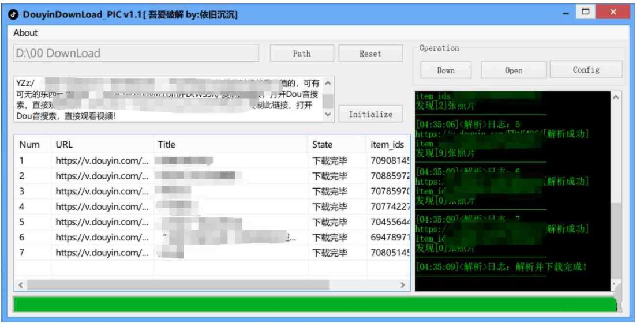Select row 4 URL cell
The height and width of the screenshot is (331, 644).
click(102, 206)
